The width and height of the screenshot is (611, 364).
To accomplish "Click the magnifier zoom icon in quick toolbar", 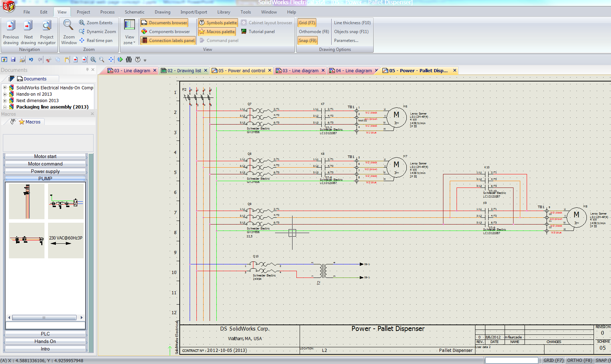I will coord(102,59).
